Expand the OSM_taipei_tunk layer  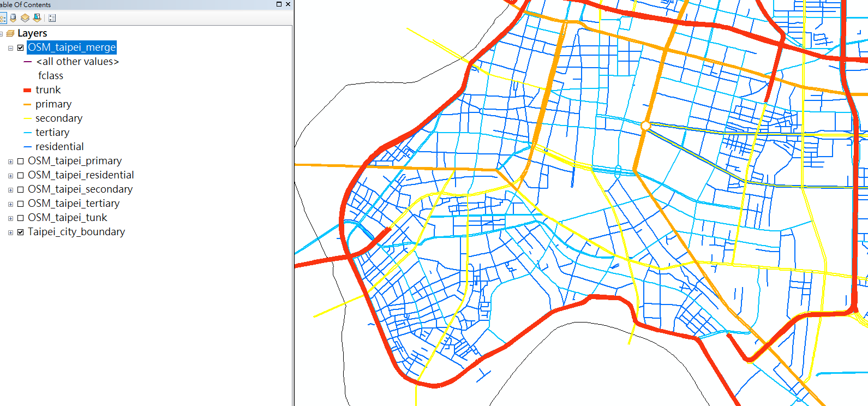[10, 218]
